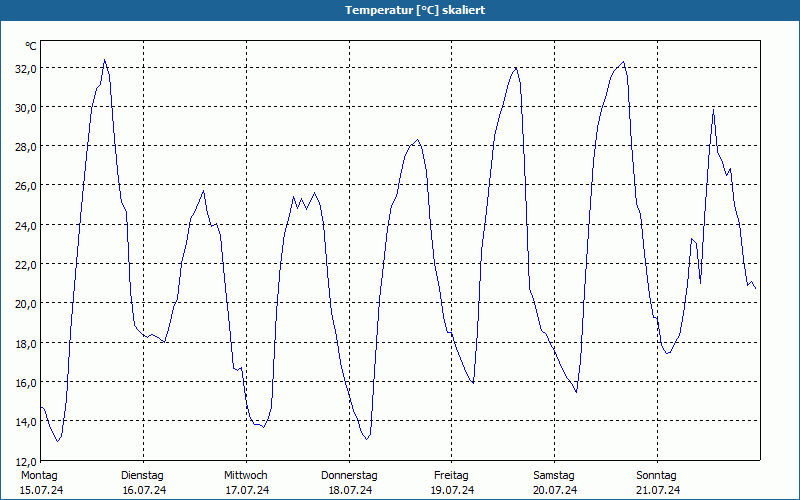Click the 12,0 y-axis label
This screenshot has width=800, height=500.
pos(26,461)
